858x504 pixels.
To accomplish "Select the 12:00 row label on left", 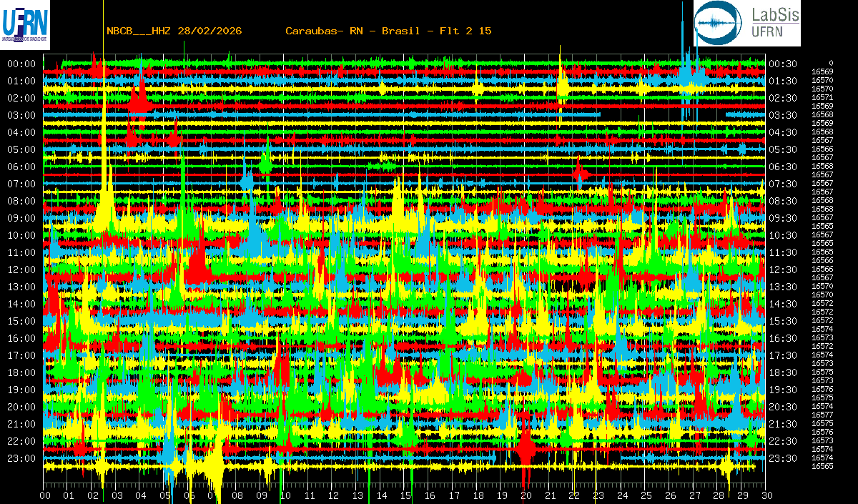I will click(x=21, y=270).
